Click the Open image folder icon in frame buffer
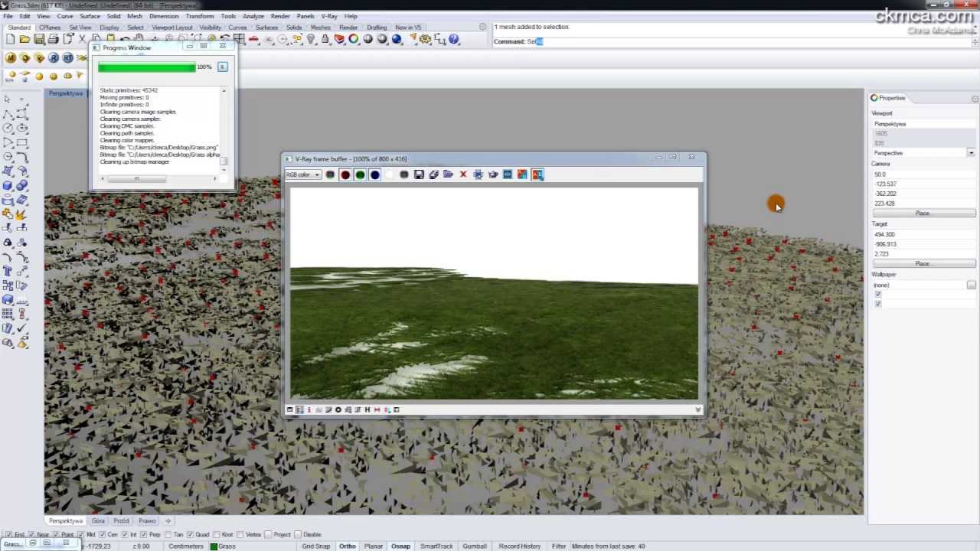This screenshot has height=551, width=980. click(x=448, y=174)
